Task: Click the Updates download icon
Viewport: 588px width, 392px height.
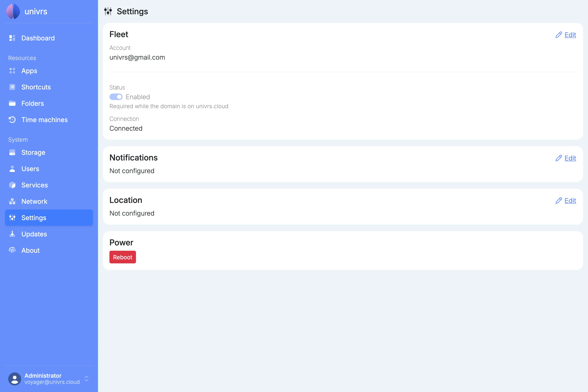Action: pyautogui.click(x=12, y=234)
